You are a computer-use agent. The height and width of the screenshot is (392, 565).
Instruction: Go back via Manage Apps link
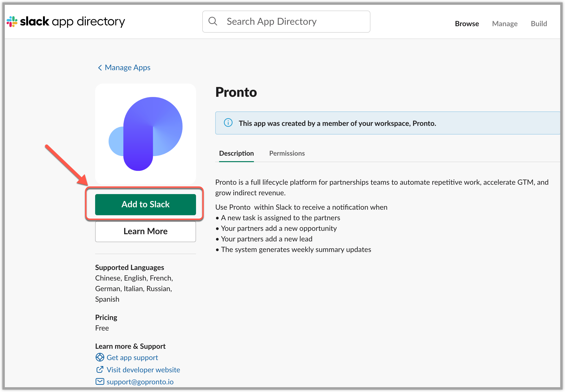pyautogui.click(x=128, y=67)
